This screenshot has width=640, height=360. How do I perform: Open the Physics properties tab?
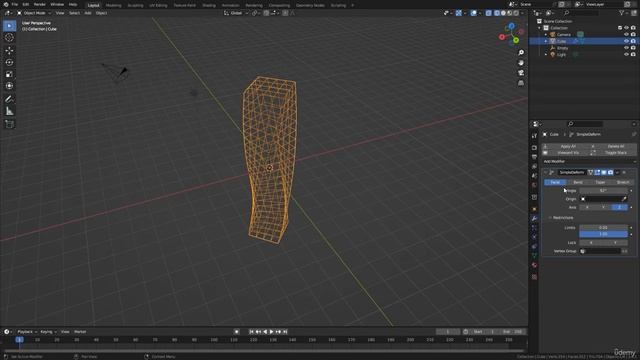[534, 237]
